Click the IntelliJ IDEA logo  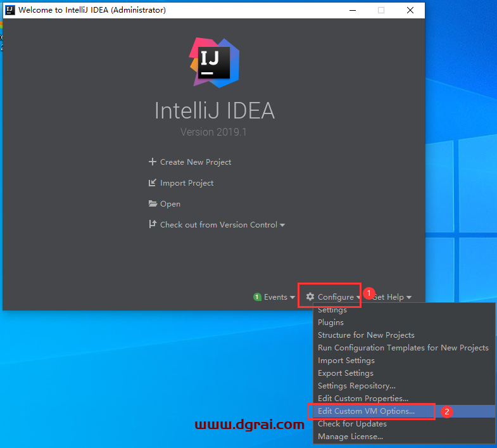[x=214, y=63]
